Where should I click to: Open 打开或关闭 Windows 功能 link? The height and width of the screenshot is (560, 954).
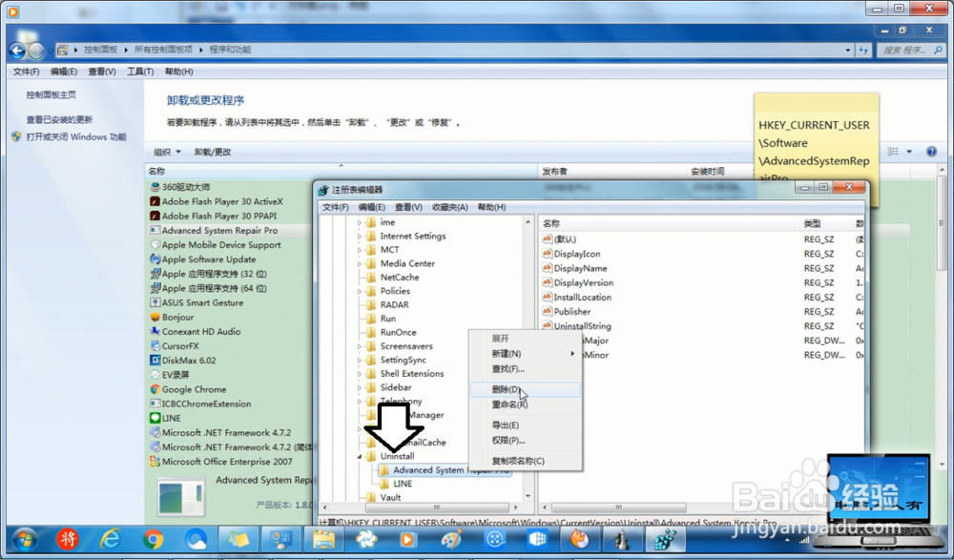point(76,137)
